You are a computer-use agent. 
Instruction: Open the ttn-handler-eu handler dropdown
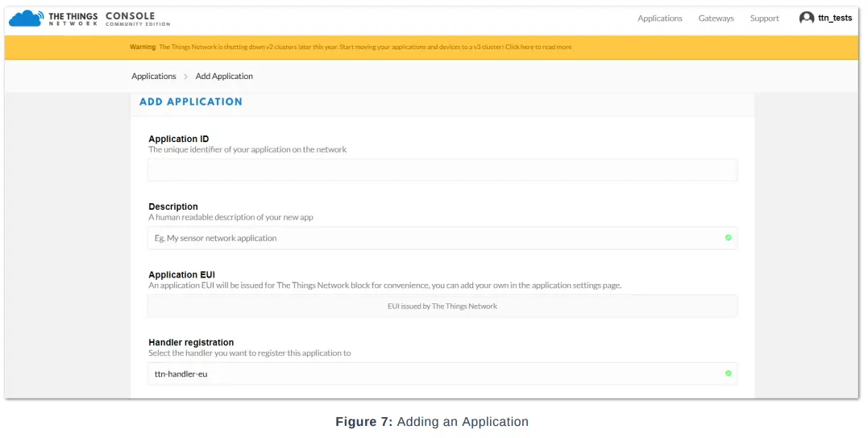(x=442, y=373)
